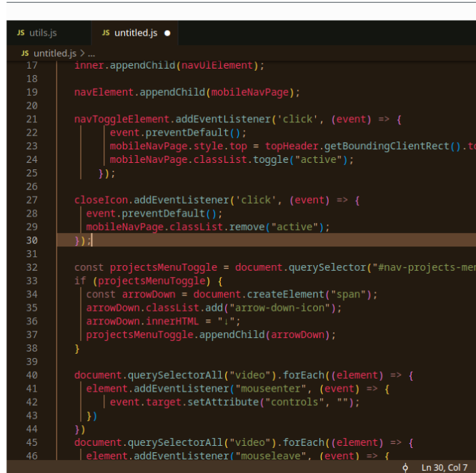Image resolution: width=476 pixels, height=473 pixels.
Task: Click "navUlElement" on line 17
Action: click(x=217, y=66)
